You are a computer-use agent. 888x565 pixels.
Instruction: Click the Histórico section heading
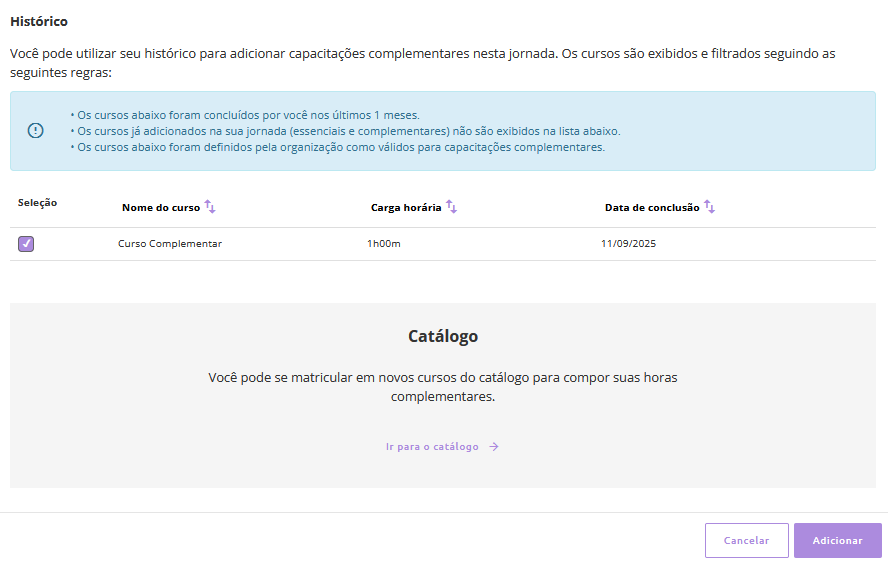39,21
